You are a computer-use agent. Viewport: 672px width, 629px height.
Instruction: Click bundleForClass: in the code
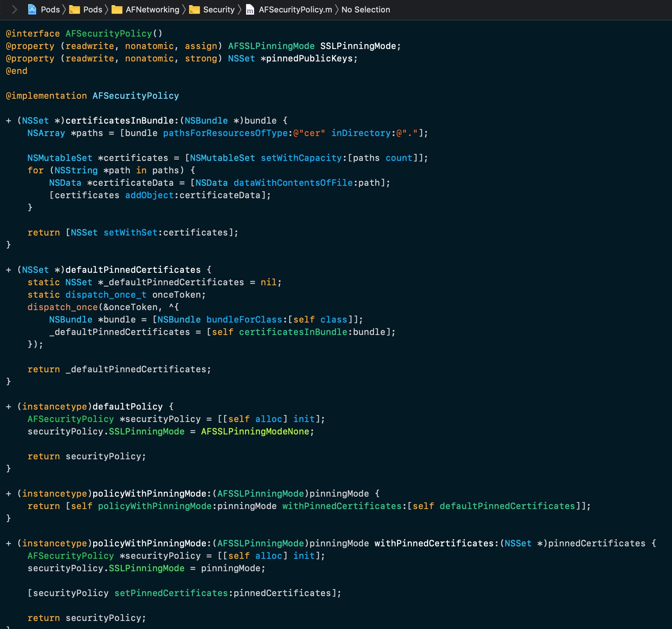pos(247,320)
